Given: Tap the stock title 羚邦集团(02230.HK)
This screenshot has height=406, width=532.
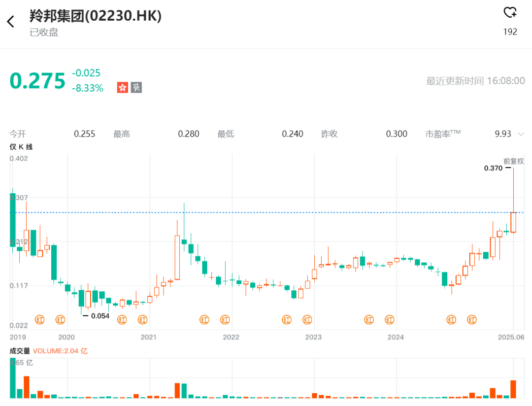Looking at the screenshot, I should (96, 16).
